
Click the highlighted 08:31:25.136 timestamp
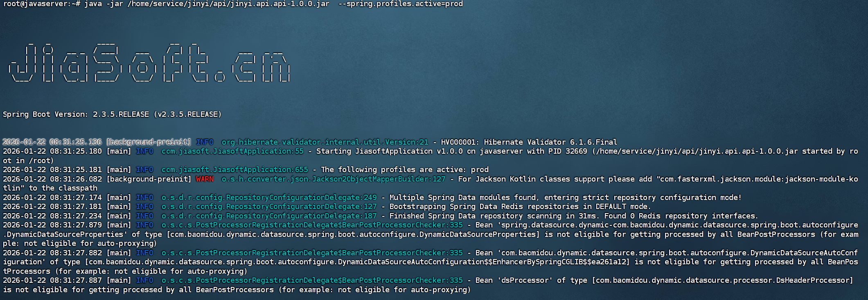76,142
